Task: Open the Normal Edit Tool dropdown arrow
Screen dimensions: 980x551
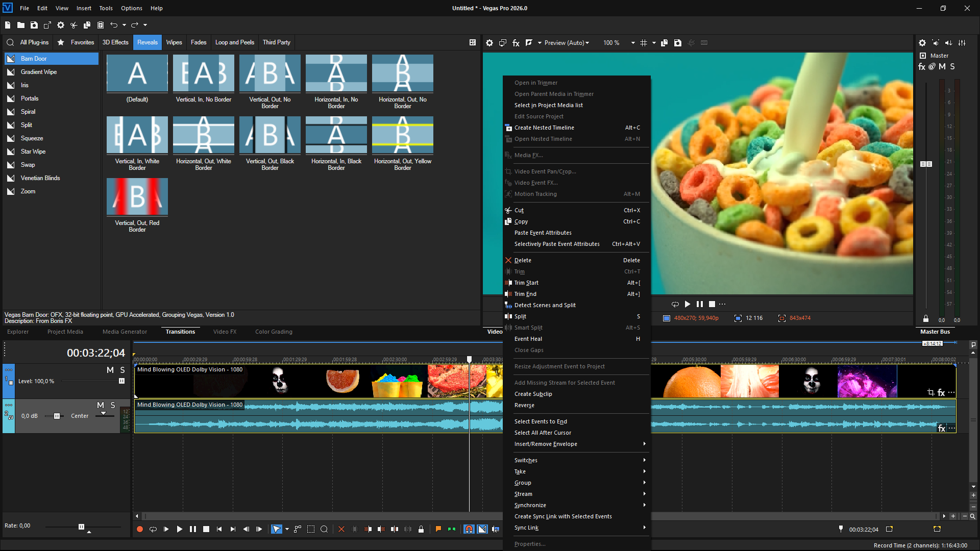Action: 287,530
